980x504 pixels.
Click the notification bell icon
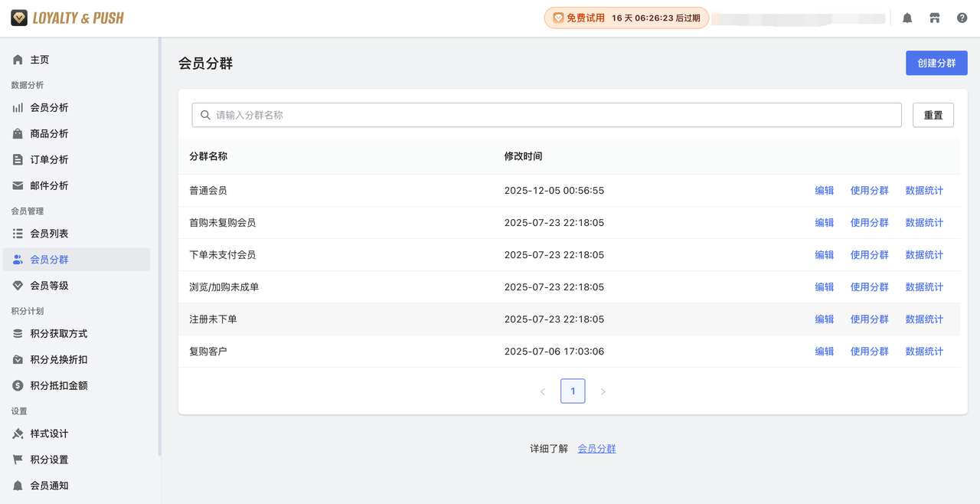click(x=906, y=17)
